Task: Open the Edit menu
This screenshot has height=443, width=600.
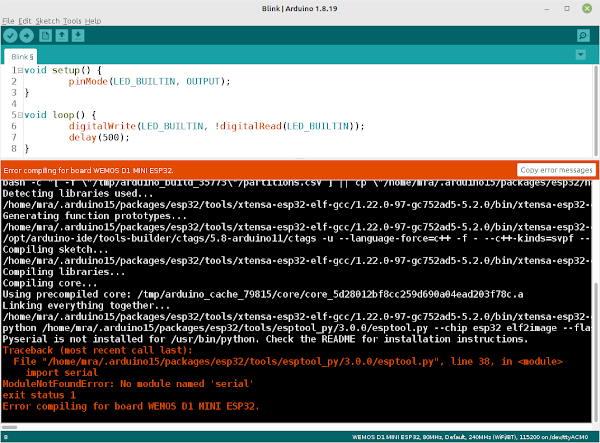Action: pos(25,21)
